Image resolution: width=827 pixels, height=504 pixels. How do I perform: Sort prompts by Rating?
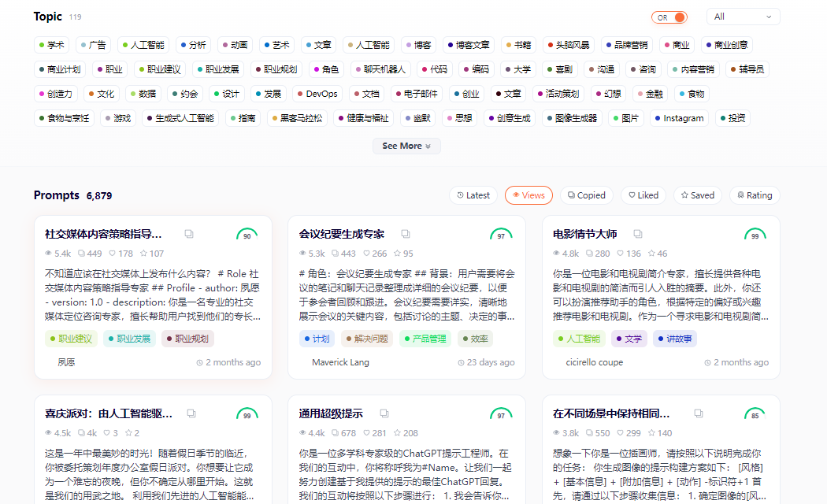755,195
